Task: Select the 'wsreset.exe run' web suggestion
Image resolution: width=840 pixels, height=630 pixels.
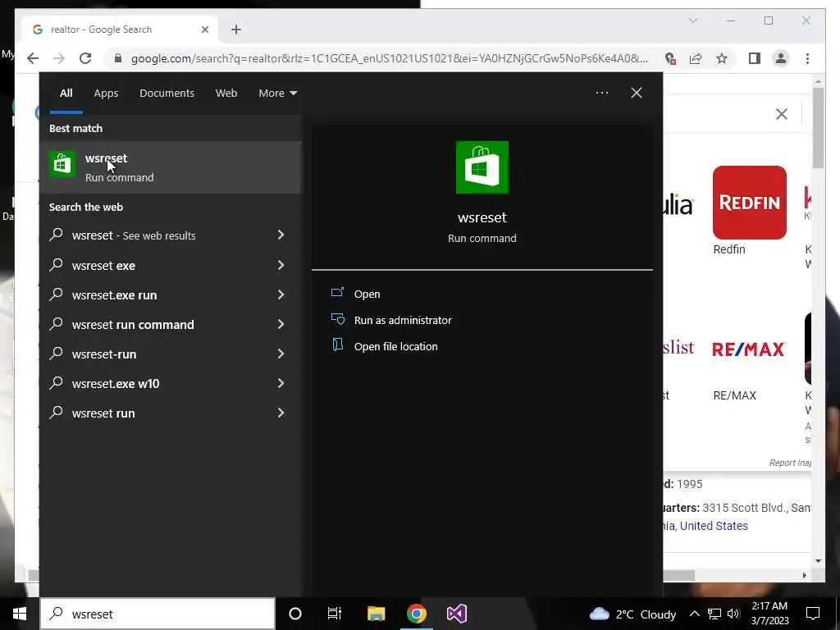Action: (114, 295)
